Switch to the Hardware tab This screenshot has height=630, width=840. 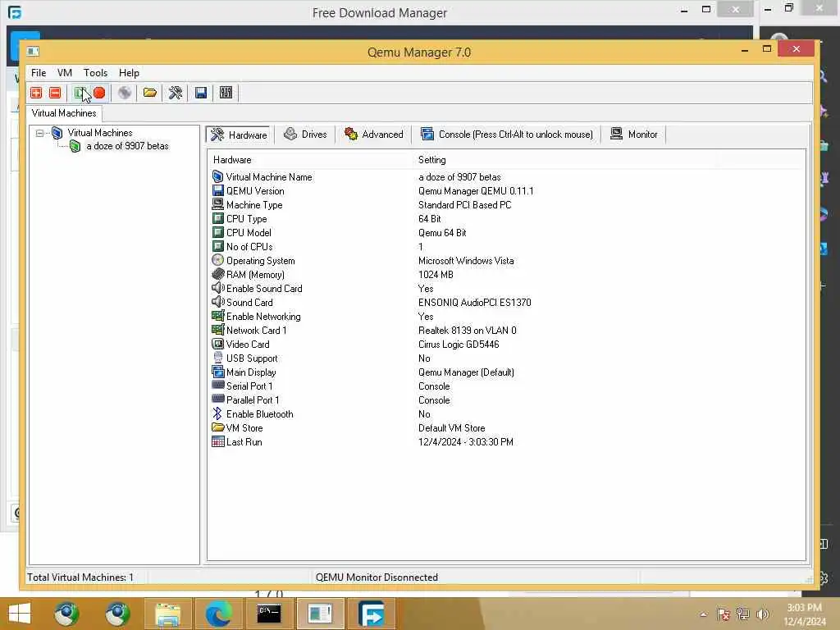239,135
